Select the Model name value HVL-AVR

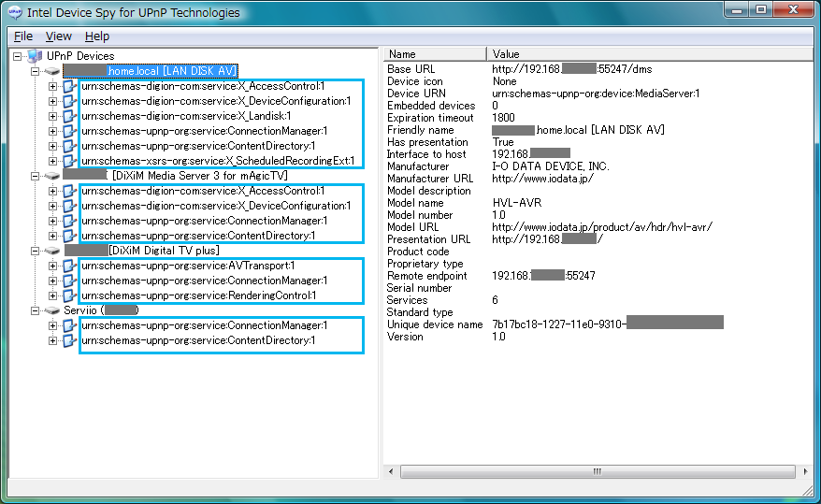(x=517, y=203)
